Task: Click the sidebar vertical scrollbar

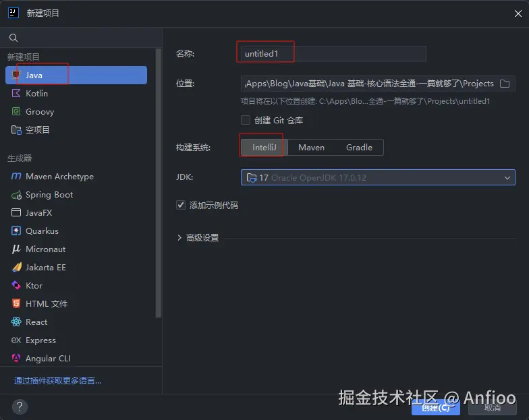Action: [x=158, y=183]
